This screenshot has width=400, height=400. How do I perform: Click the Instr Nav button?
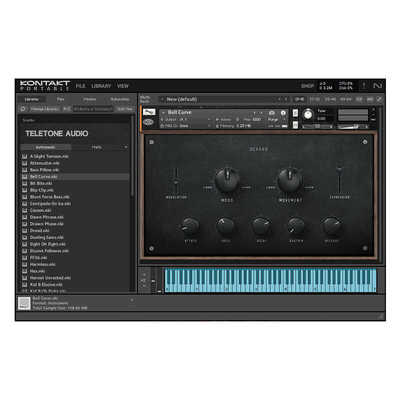pos(125,109)
